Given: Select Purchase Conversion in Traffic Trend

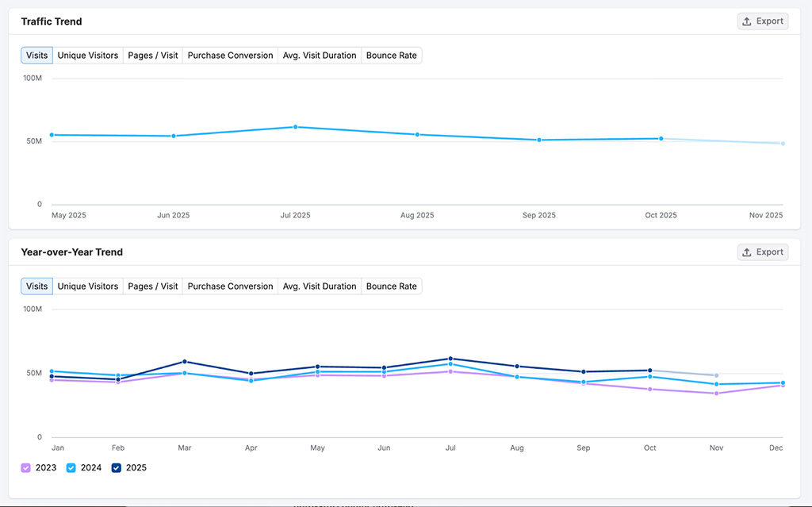Looking at the screenshot, I should coord(230,55).
